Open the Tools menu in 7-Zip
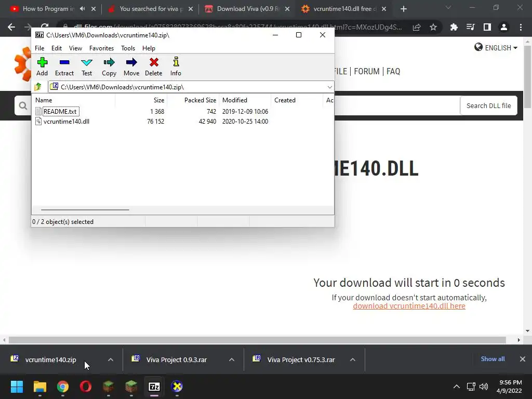Viewport: 532px width, 399px height. (x=128, y=48)
